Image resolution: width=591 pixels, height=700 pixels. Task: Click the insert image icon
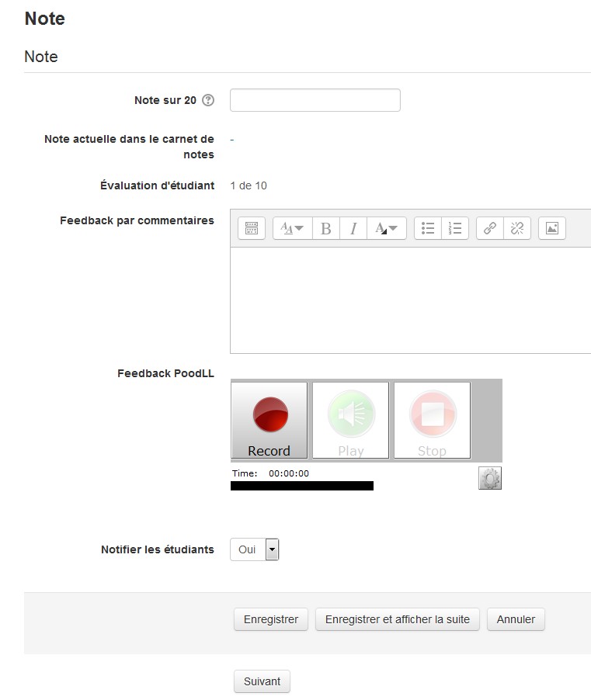[552, 228]
